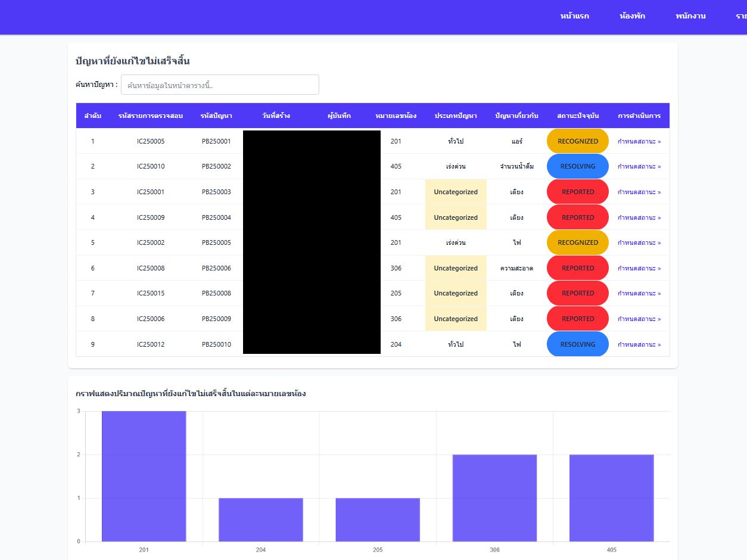Click RECOGNIZED status badge for PB250005
Viewport: 747px width, 560px height.
tap(577, 242)
